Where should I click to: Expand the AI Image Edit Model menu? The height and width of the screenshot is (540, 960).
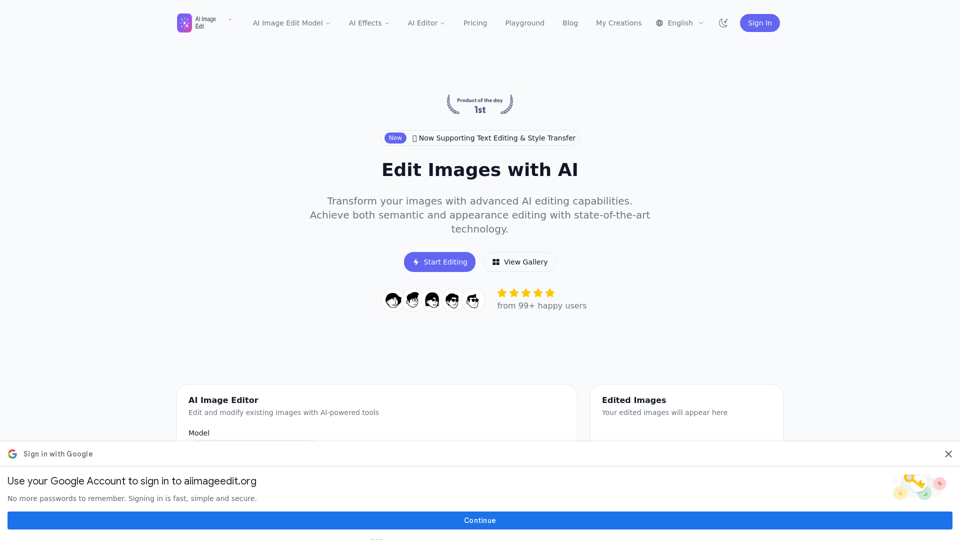pyautogui.click(x=291, y=23)
